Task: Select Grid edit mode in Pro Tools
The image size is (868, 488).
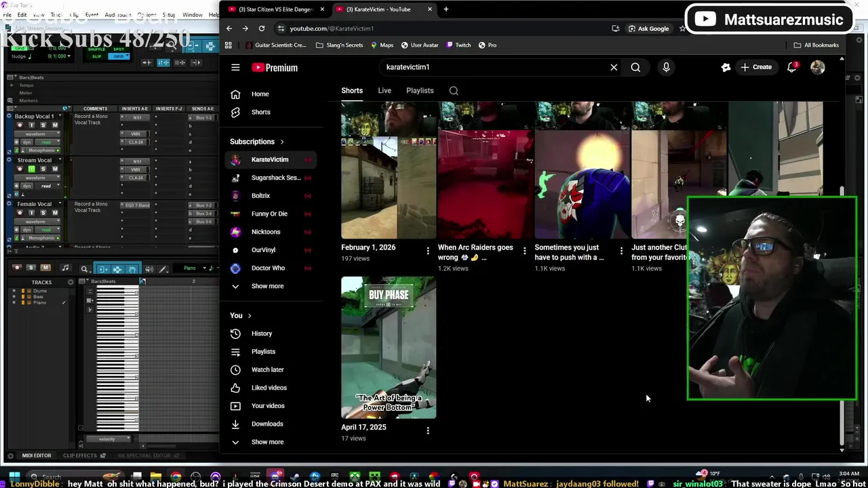Action: (x=119, y=56)
